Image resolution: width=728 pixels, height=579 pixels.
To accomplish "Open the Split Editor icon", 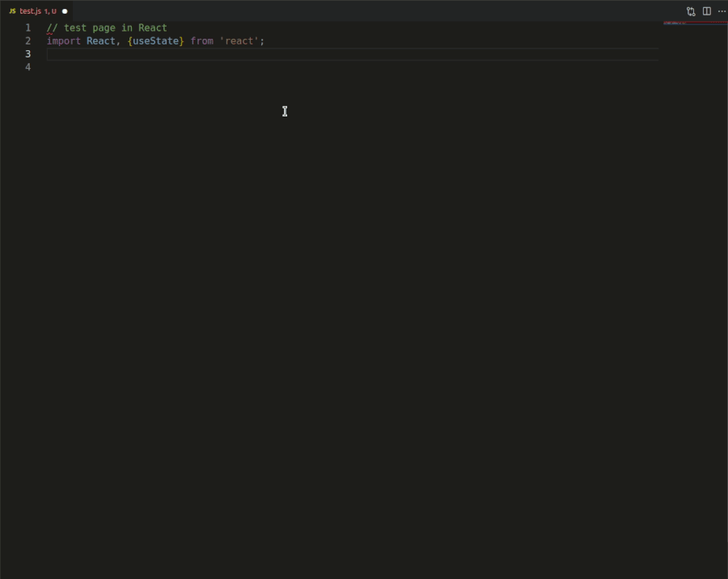I will click(706, 11).
